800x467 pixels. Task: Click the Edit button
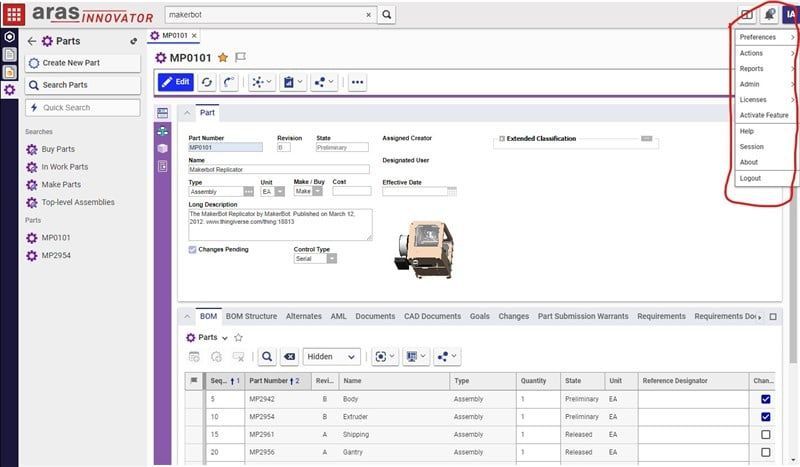[176, 82]
